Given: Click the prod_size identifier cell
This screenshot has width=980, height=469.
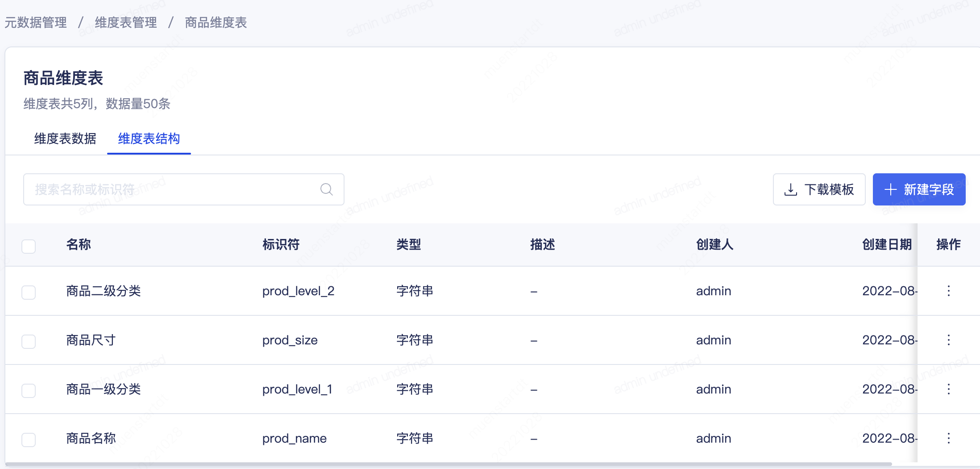Looking at the screenshot, I should [x=290, y=340].
